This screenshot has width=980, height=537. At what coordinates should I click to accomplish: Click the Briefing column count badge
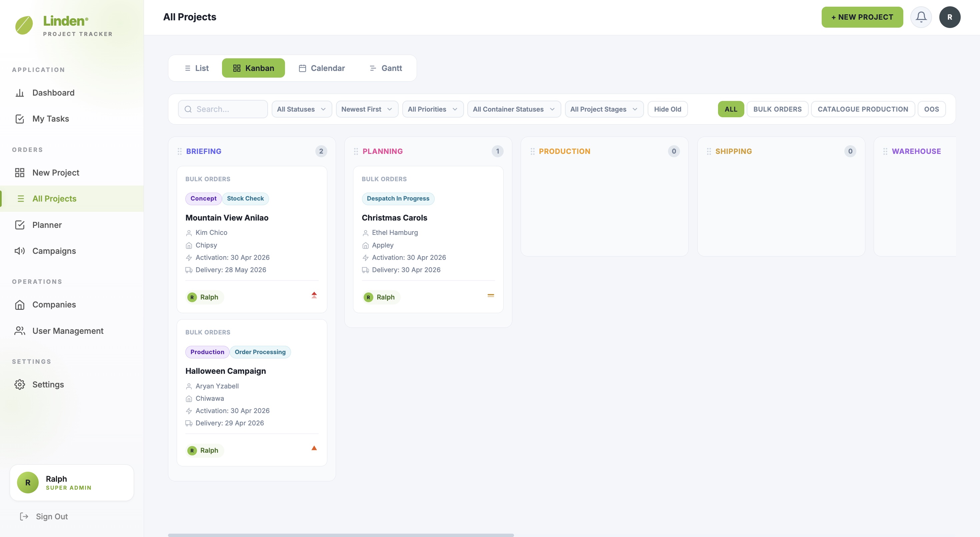pos(321,151)
